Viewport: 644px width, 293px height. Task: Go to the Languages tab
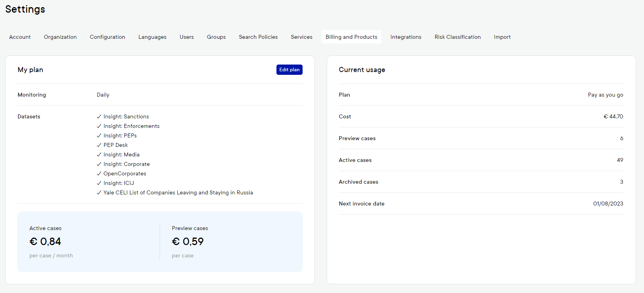pyautogui.click(x=152, y=37)
